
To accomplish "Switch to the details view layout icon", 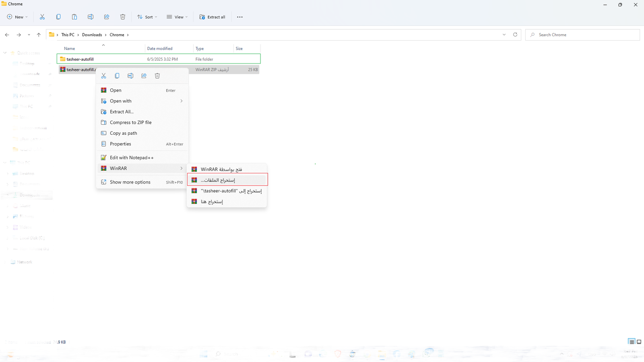I will pos(632,342).
